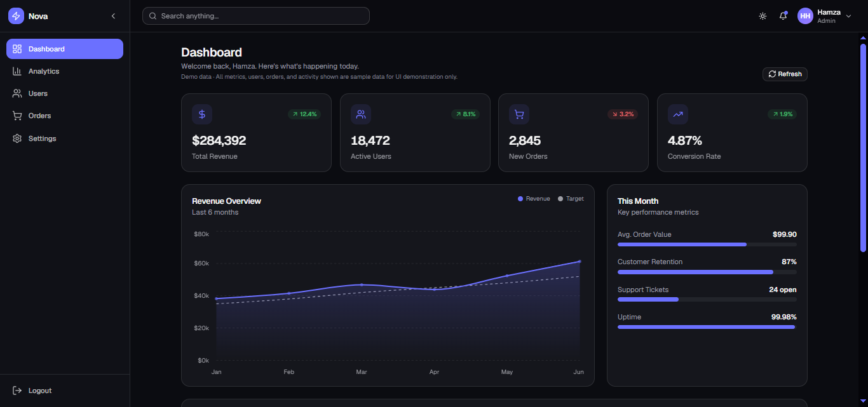Click the 1.9% growth badge
The image size is (868, 407).
point(782,114)
